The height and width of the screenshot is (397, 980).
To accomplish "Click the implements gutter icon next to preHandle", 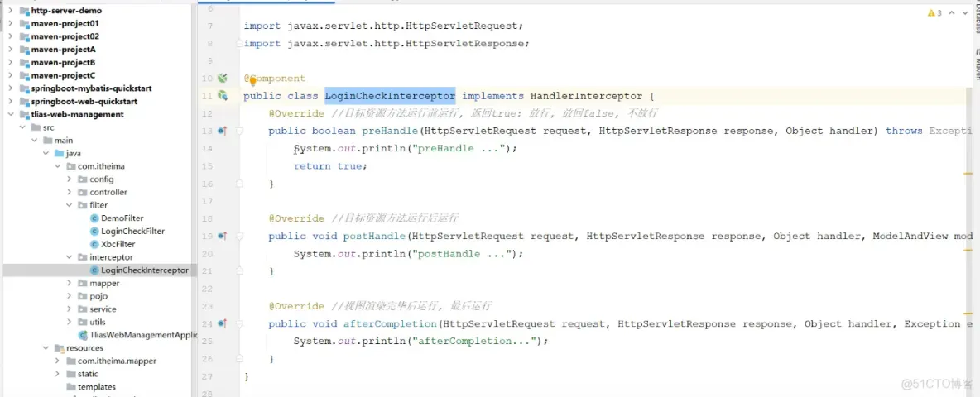I will pos(222,131).
